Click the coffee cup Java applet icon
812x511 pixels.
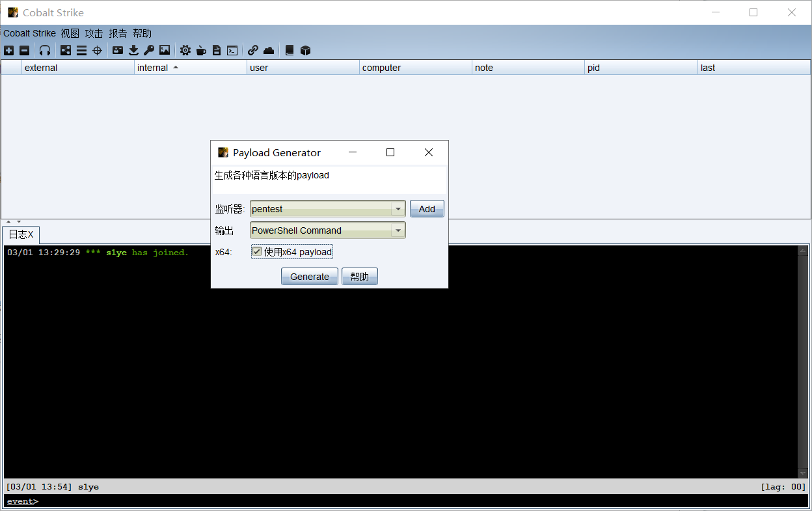(201, 50)
